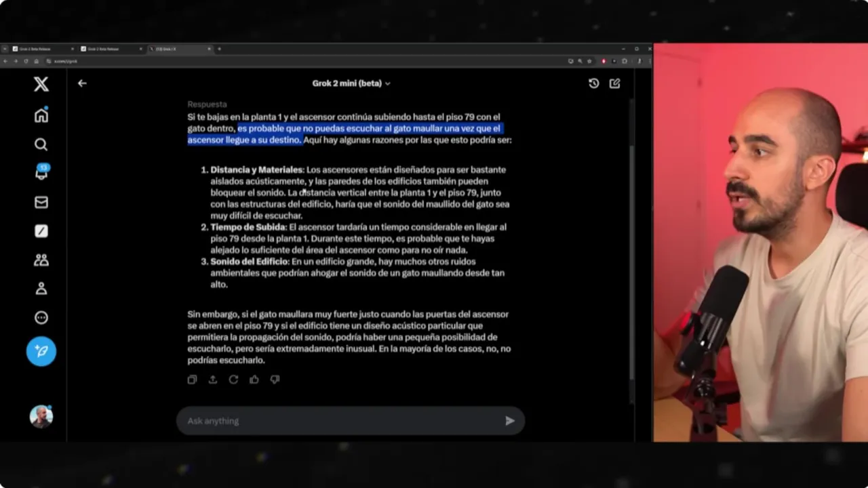Regenerate the Grok response
The height and width of the screenshot is (488, 868).
pos(233,380)
